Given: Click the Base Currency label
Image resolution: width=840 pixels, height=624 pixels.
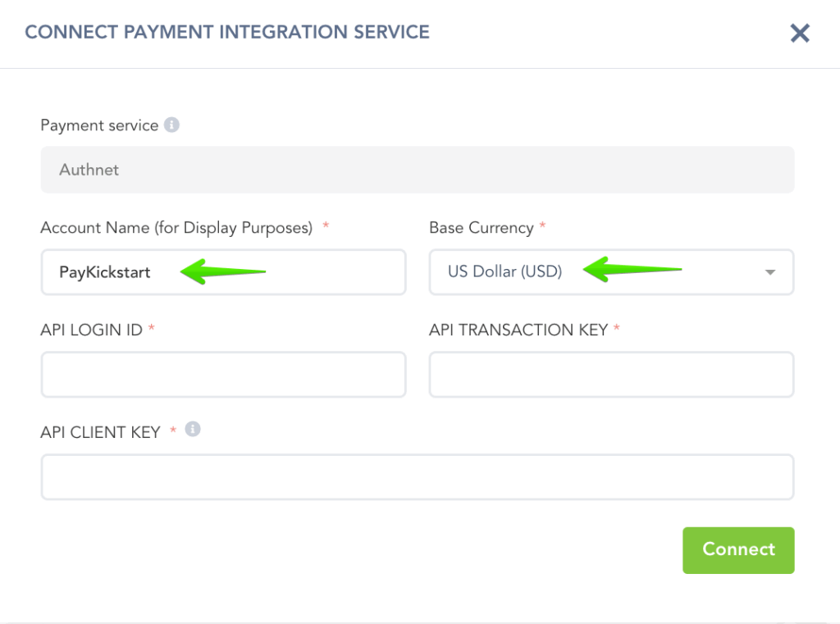Looking at the screenshot, I should (x=482, y=228).
